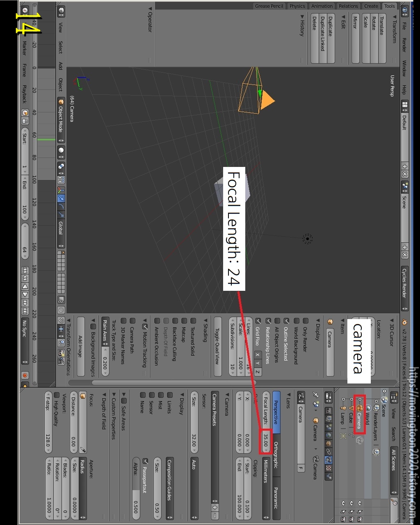The height and width of the screenshot is (525, 420).
Task: Collapse the Depth of Field panel
Action: (x=103, y=395)
